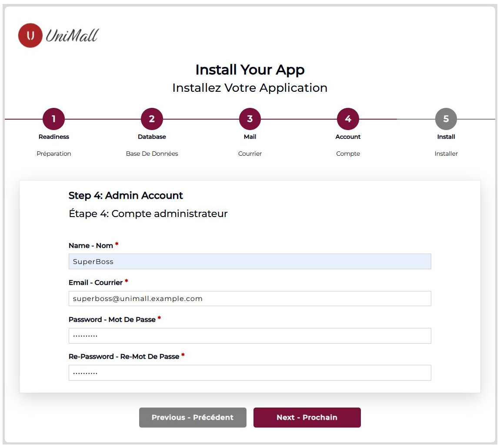Viewport: 500px width, 448px height.
Task: Click the Email - Courrier input field
Action: pyautogui.click(x=250, y=299)
